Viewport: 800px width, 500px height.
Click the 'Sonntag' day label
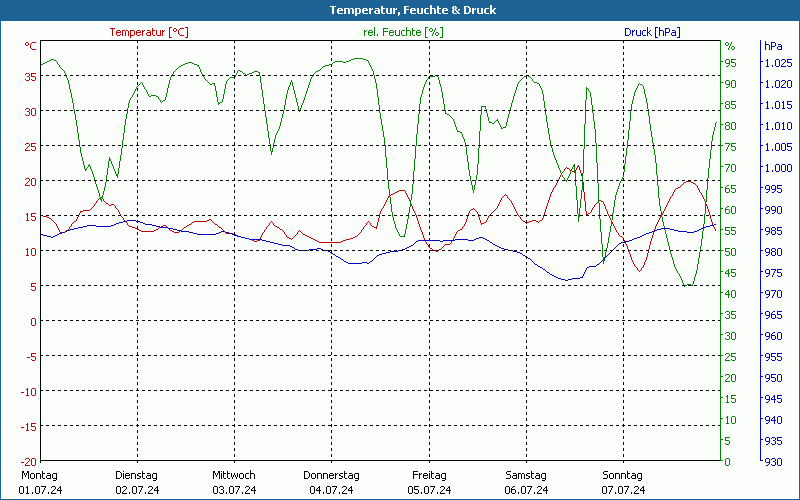point(622,475)
